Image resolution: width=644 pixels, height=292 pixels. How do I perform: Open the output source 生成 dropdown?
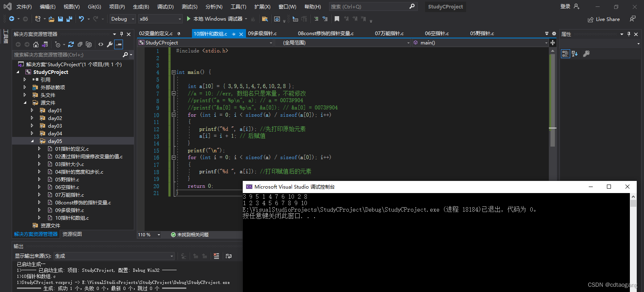click(x=114, y=256)
